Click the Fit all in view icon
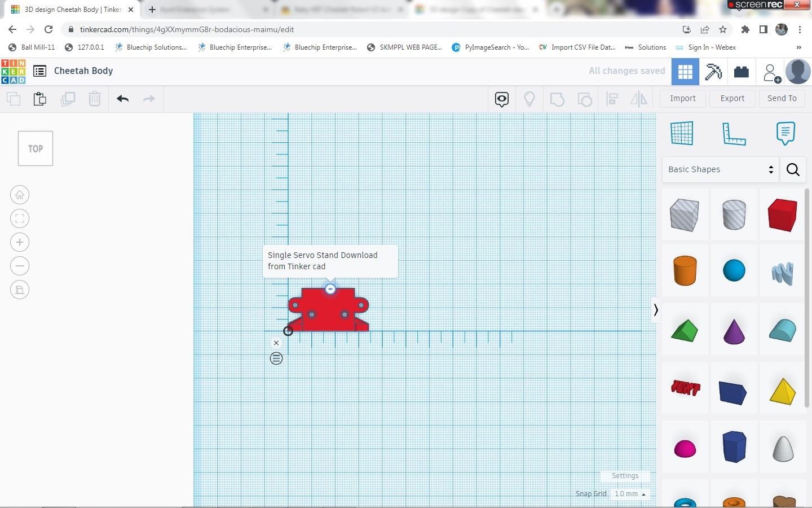Screen dimensions: 812x508 [20, 218]
